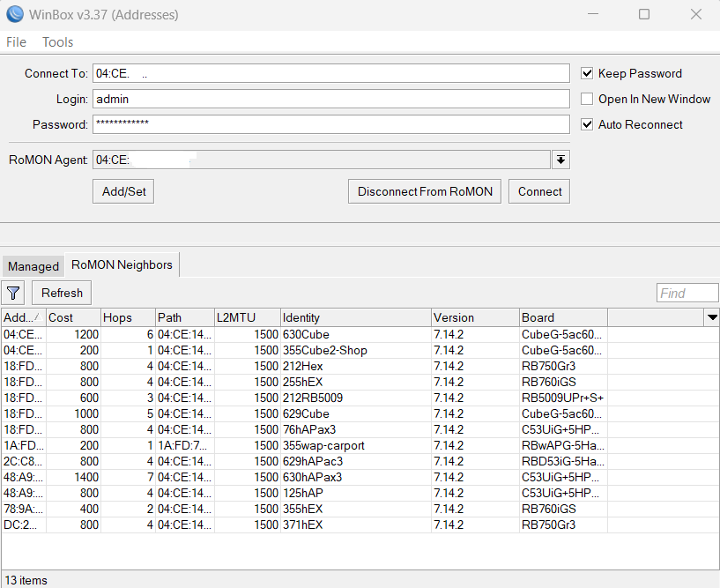
Task: Close the WinBox window
Action: click(696, 14)
